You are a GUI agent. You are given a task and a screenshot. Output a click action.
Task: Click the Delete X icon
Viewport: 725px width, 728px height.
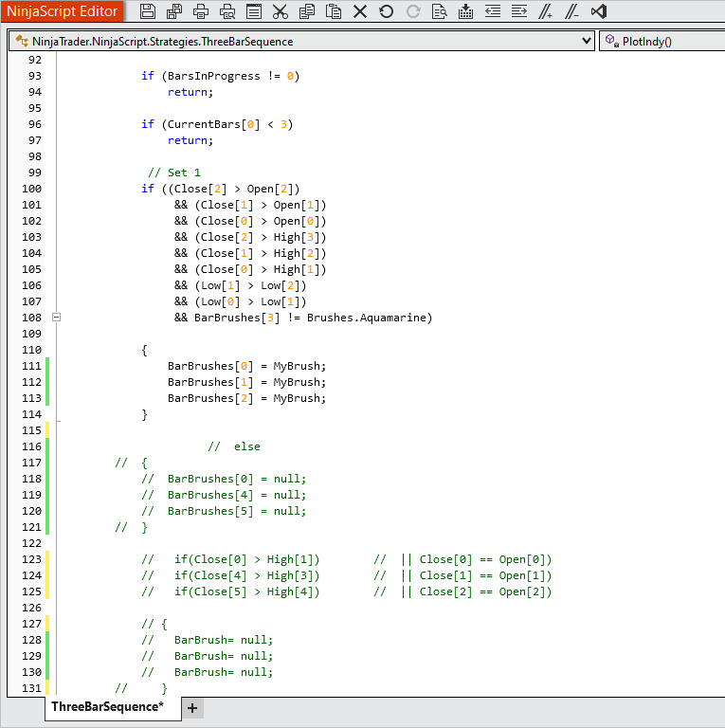click(x=359, y=12)
